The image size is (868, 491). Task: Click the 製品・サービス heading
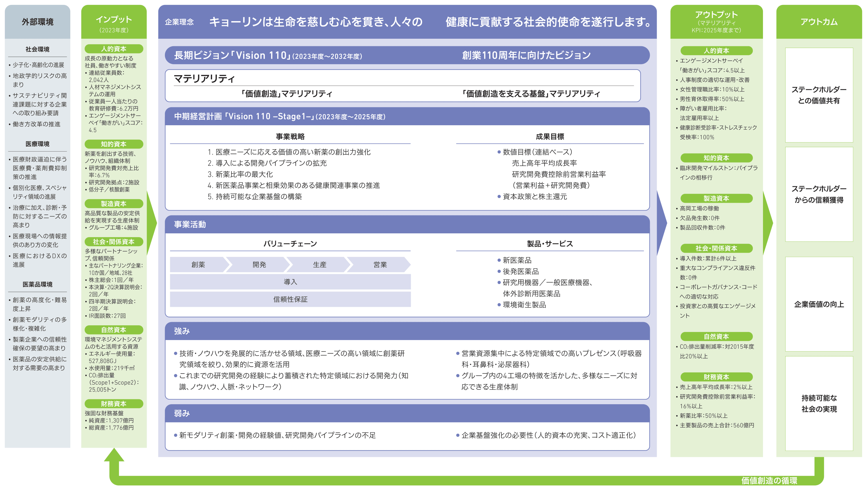tap(550, 244)
